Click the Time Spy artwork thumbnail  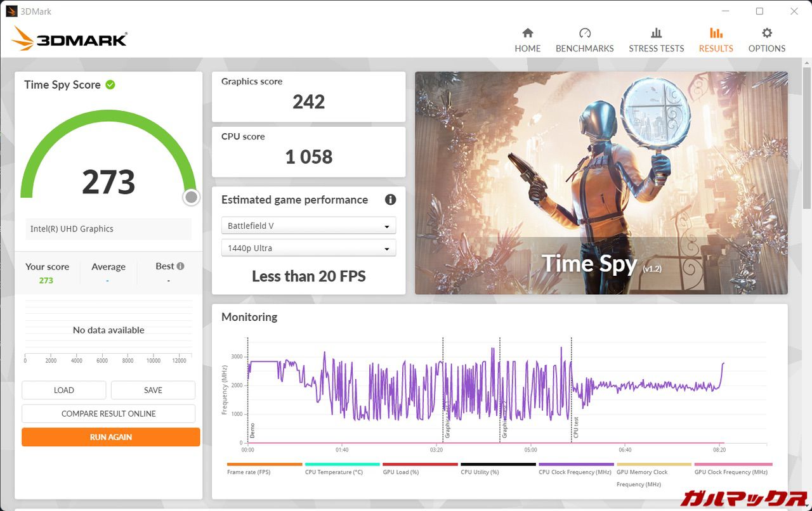click(601, 183)
